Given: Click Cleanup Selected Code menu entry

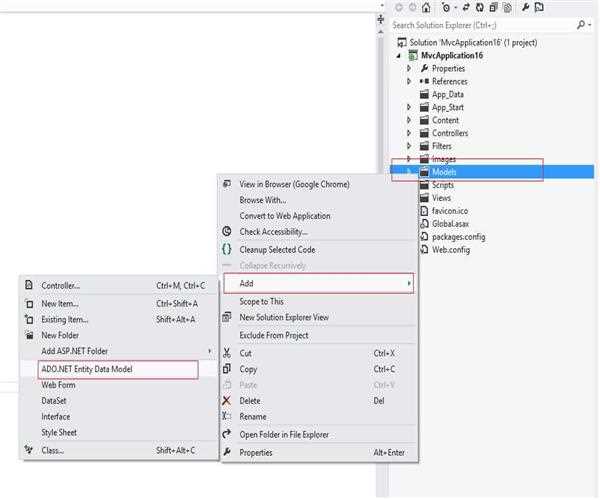Looking at the screenshot, I should point(277,249).
